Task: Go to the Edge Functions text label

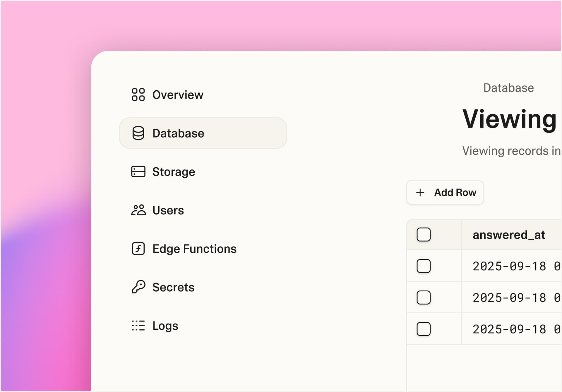Action: pos(194,249)
